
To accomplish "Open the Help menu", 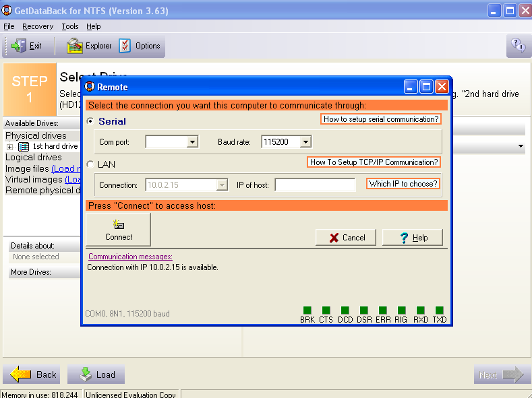I will 93,26.
